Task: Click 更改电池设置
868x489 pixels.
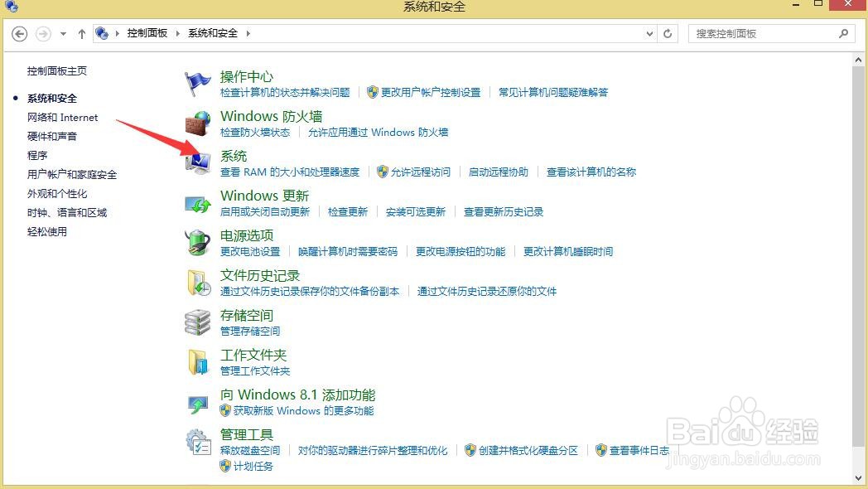Action: point(250,252)
